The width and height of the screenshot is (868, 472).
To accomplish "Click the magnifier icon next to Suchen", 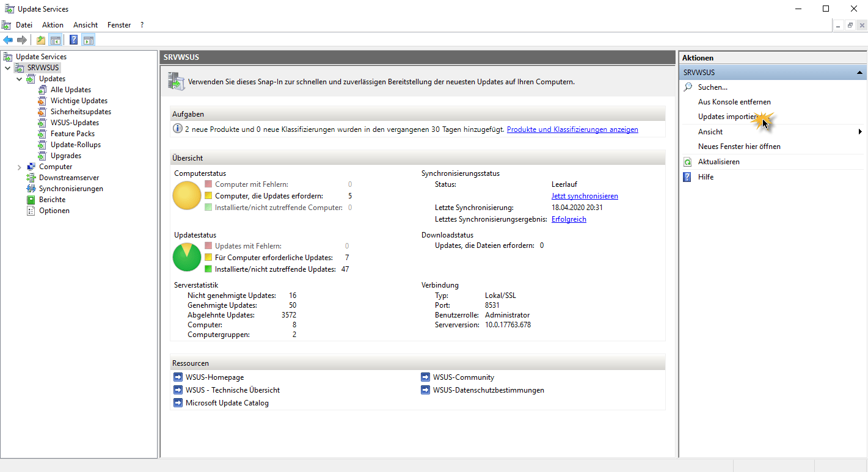I will click(688, 87).
